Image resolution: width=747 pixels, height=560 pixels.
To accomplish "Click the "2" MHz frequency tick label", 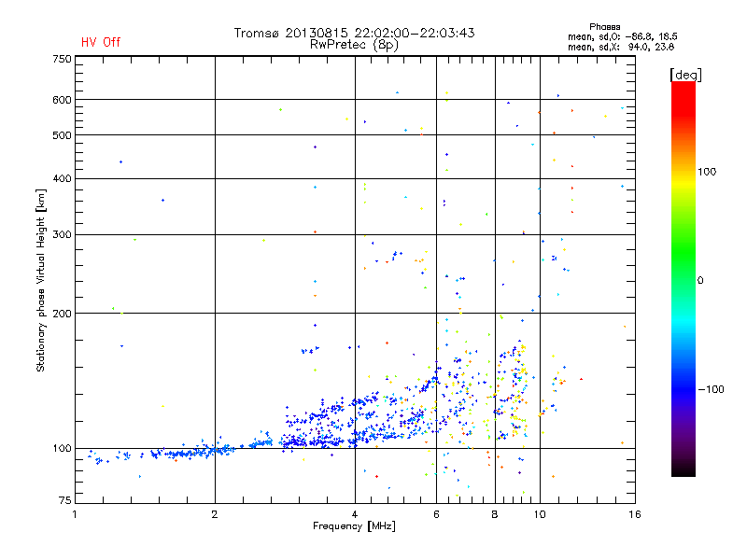I will [215, 514].
